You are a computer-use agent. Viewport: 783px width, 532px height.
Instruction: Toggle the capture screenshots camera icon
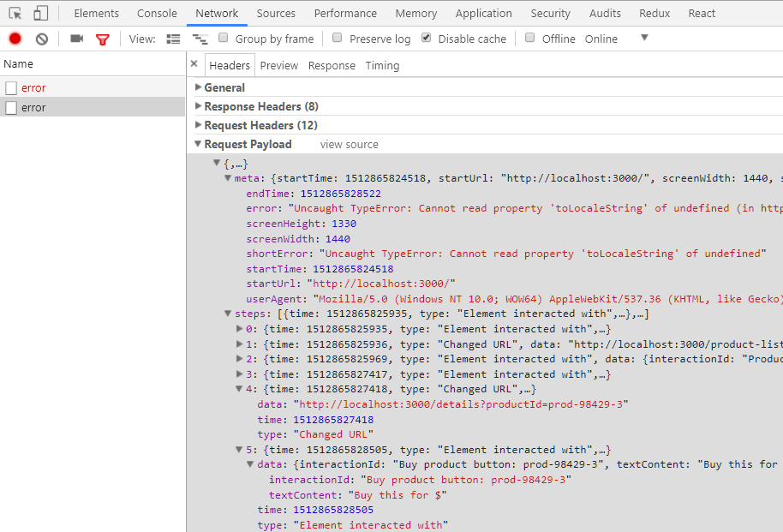click(77, 39)
